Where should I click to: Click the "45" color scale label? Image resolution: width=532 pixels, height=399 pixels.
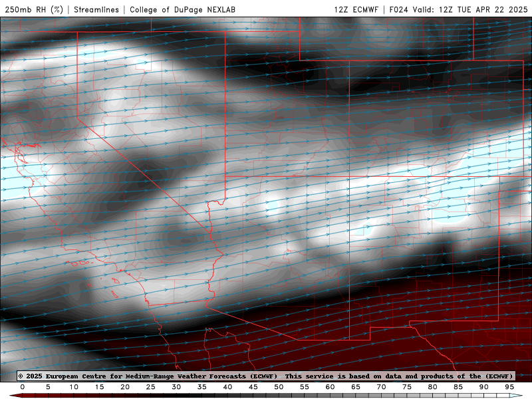click(x=253, y=387)
